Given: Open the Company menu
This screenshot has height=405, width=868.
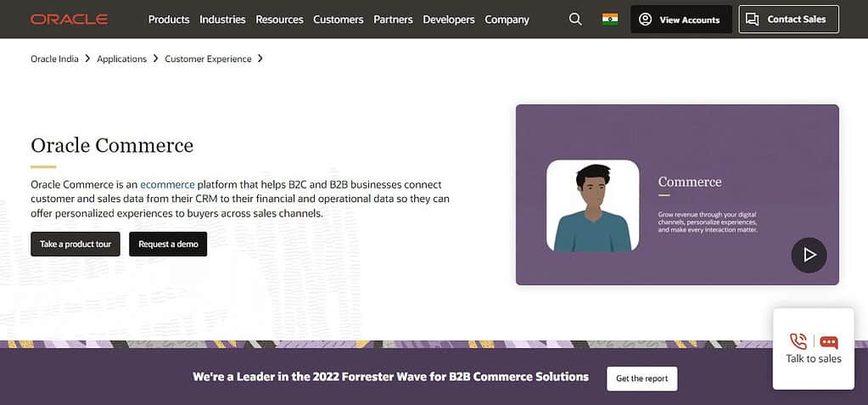Looking at the screenshot, I should click(x=507, y=20).
